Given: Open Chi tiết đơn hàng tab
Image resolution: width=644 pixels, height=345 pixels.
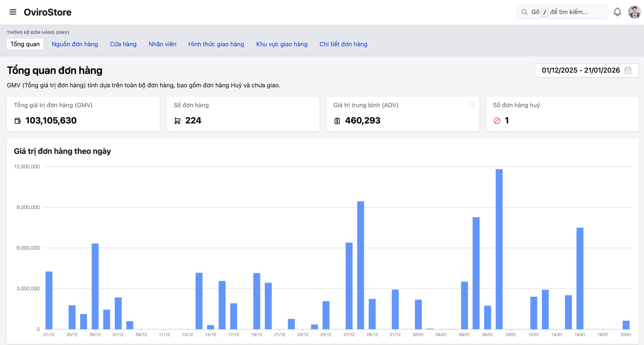Looking at the screenshot, I should click(x=343, y=44).
